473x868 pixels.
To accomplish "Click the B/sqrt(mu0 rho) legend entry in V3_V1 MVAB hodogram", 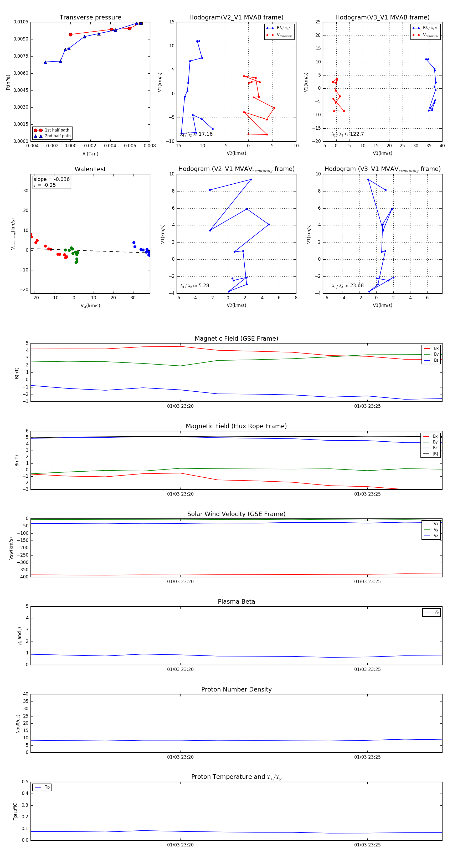I will pos(425,28).
